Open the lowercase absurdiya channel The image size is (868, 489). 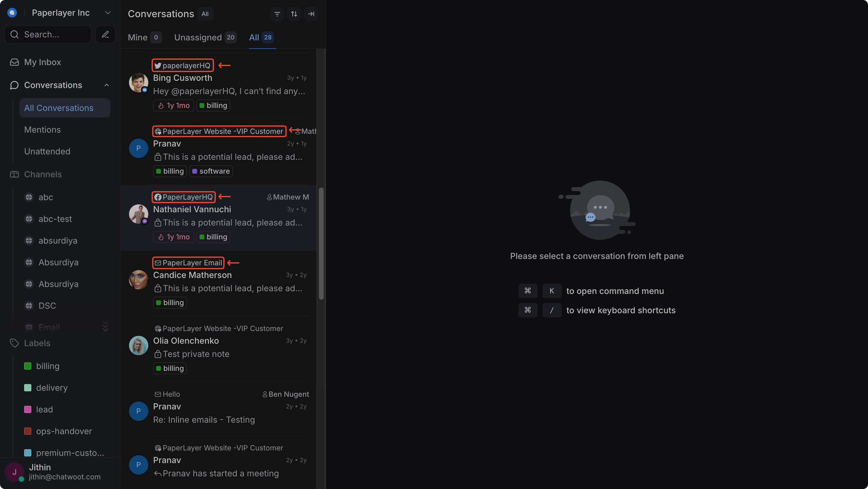(58, 241)
